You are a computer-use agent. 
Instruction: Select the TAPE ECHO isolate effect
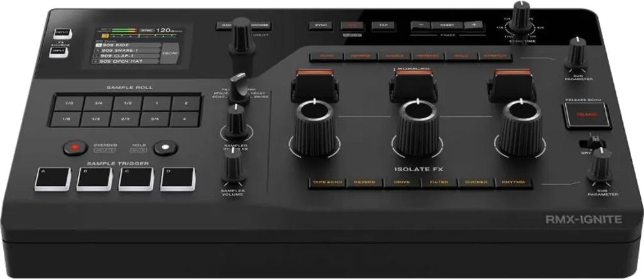point(327,182)
